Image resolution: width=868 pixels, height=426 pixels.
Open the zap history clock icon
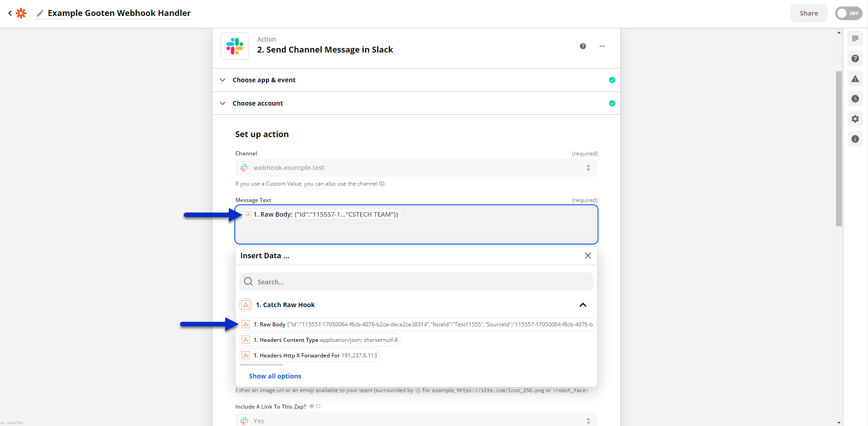click(855, 99)
